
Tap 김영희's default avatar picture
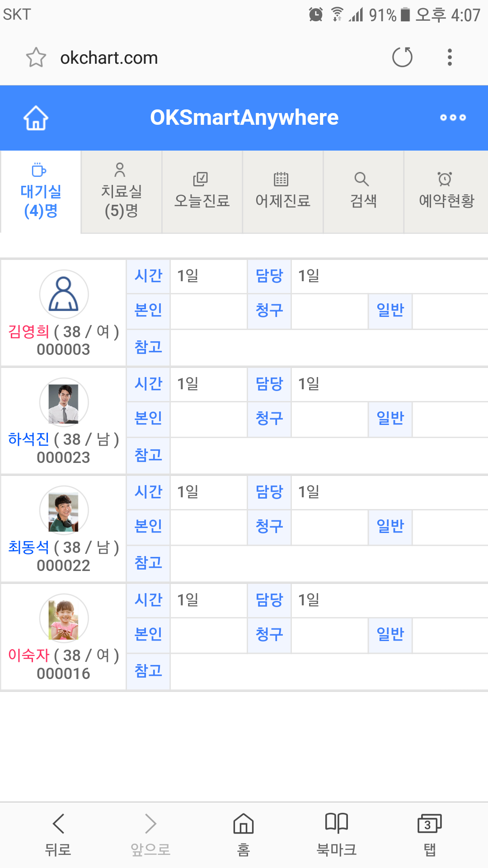pyautogui.click(x=64, y=294)
